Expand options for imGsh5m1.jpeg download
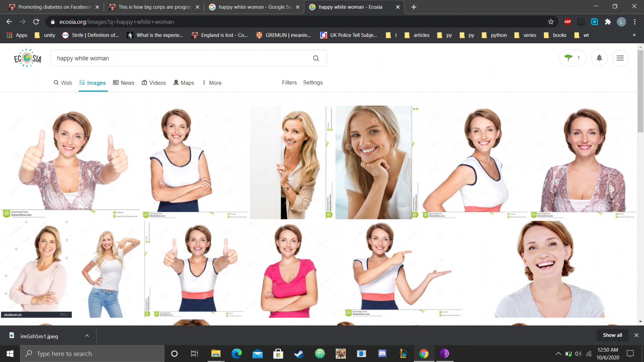The height and width of the screenshot is (362, 644). point(87,336)
